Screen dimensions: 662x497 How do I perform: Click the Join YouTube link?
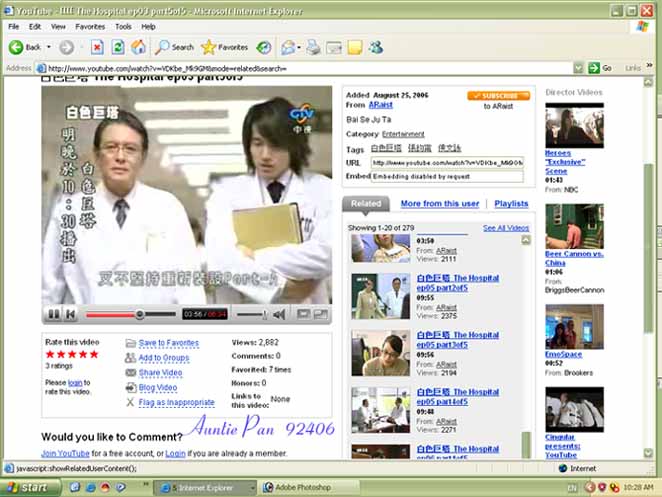click(x=65, y=454)
